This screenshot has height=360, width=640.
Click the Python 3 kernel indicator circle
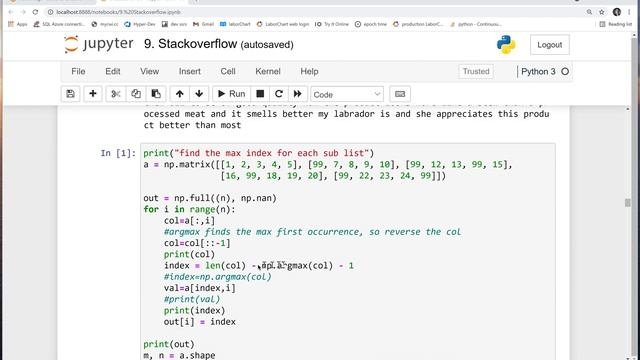565,71
